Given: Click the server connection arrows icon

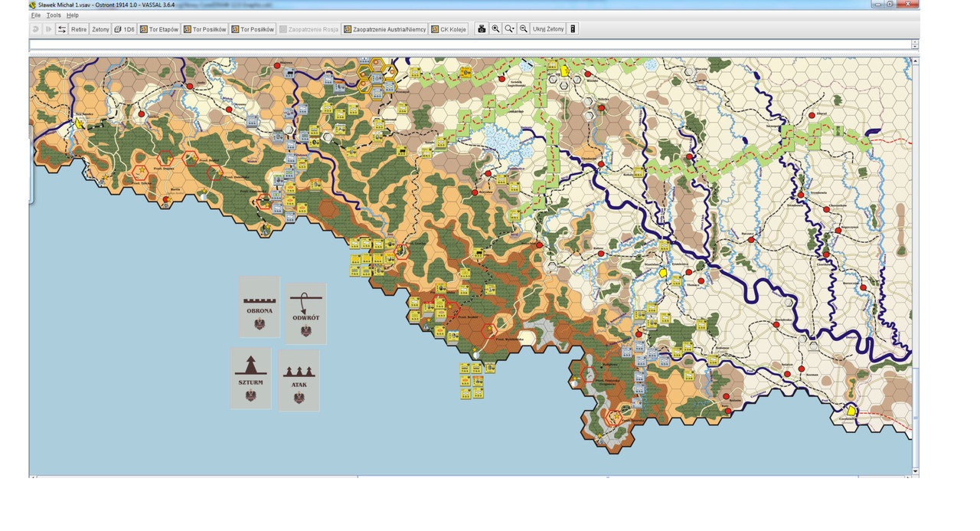Looking at the screenshot, I should [x=62, y=29].
